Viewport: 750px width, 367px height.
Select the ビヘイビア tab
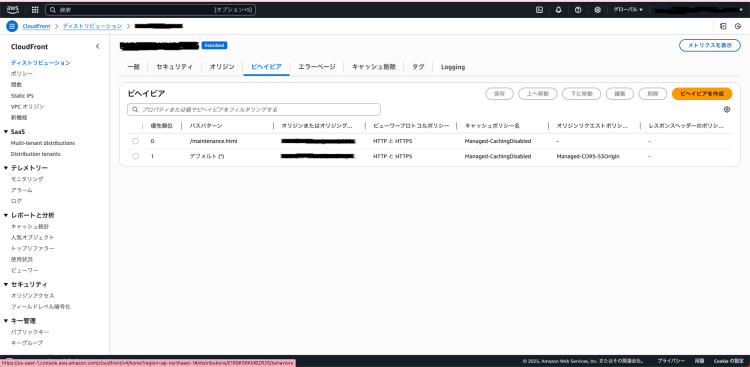coord(266,67)
